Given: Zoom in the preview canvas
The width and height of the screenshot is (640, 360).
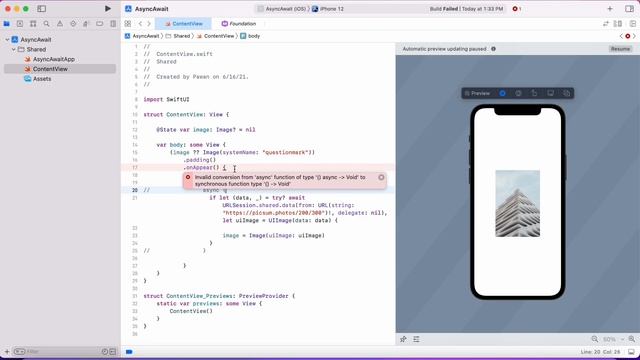Looking at the screenshot, I should [x=632, y=339].
